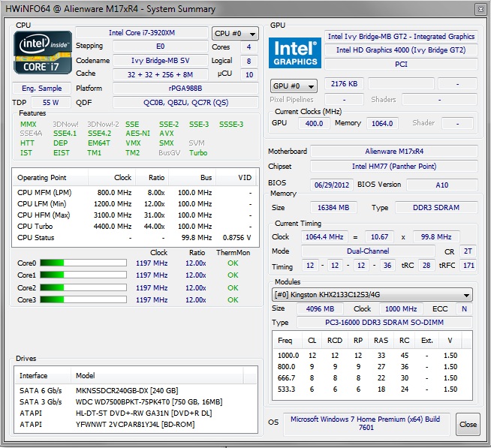Click the Clock column header in operating points

point(112,178)
